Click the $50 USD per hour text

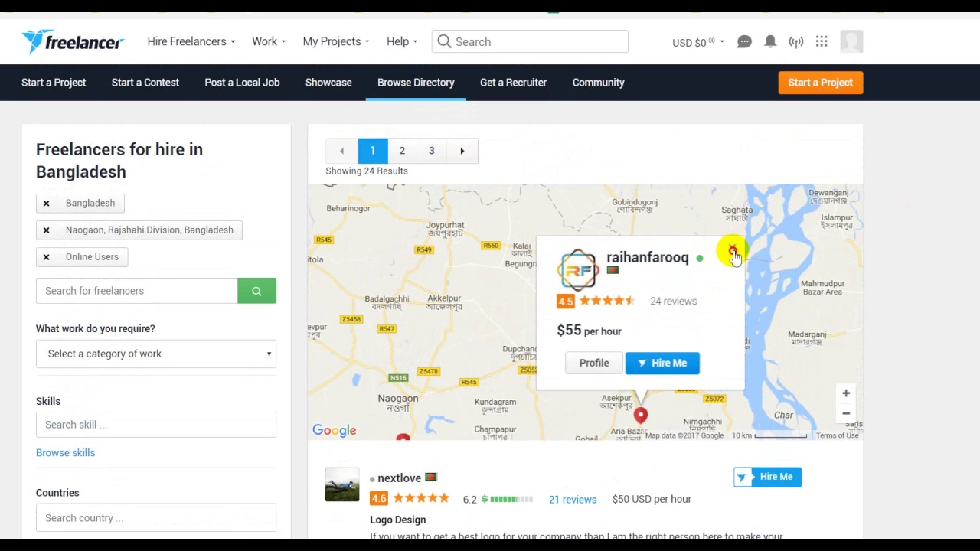652,500
